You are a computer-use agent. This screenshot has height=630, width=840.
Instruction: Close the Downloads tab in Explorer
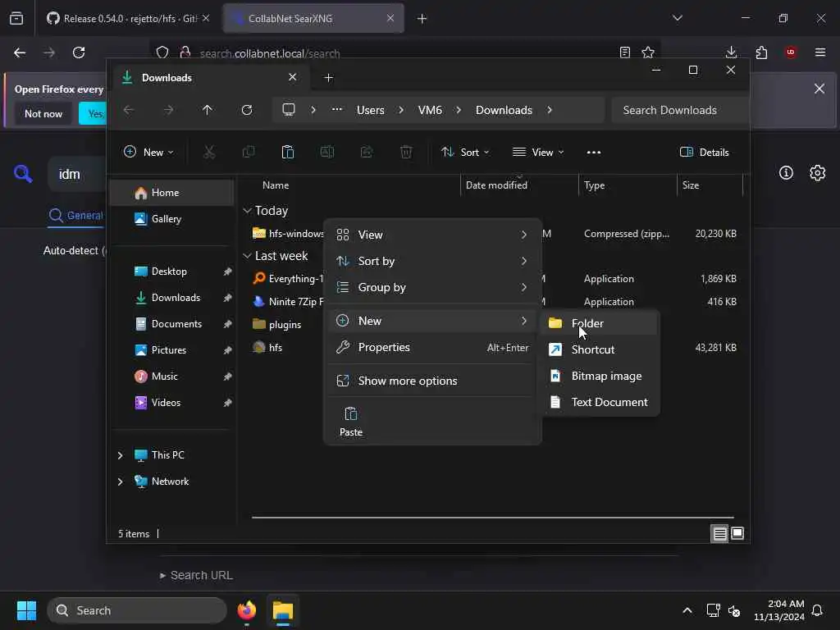293,77
